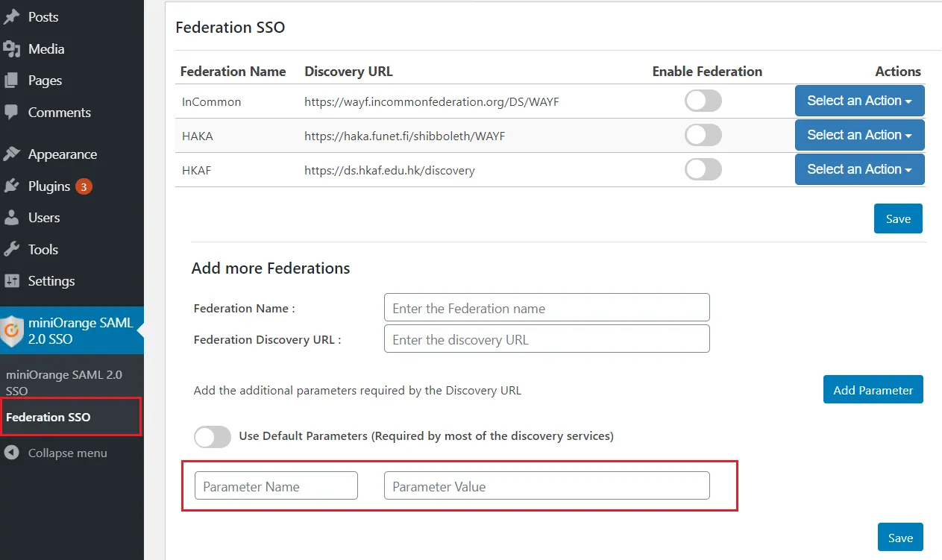Click the HKAF federation name cell
Screen dimensions: 942x560
197,170
